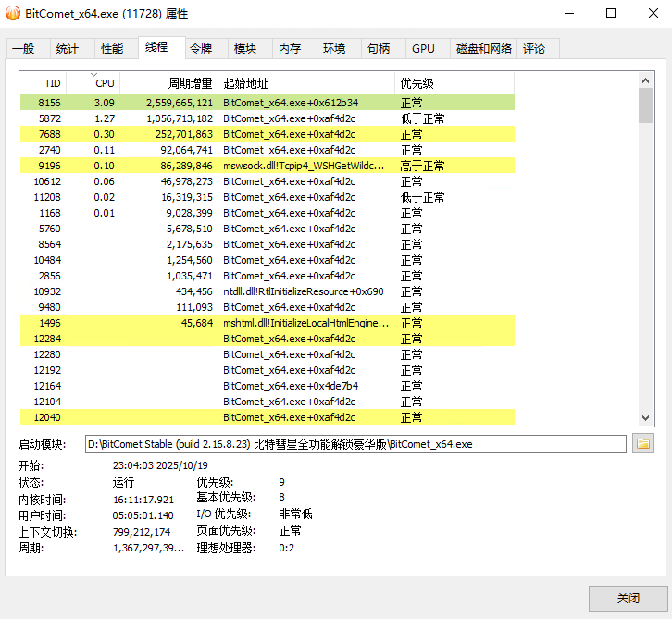
Task: Select the 性能 tab
Action: pyautogui.click(x=111, y=49)
